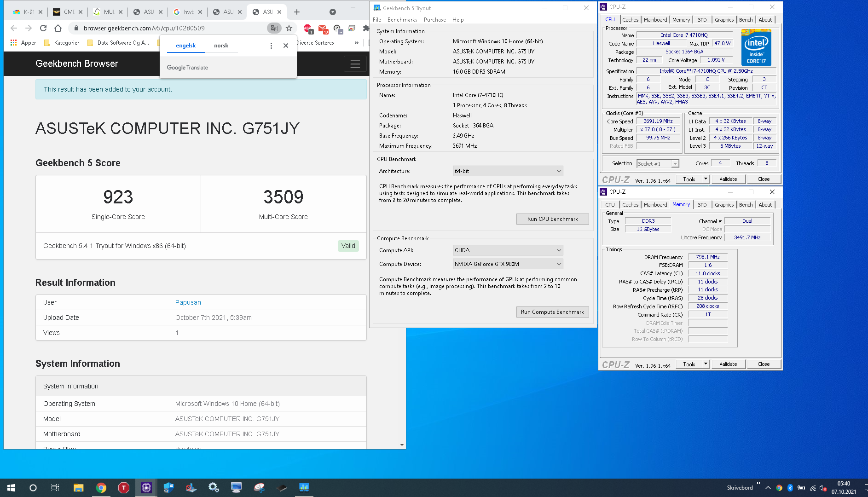Switch to Chrome on the taskbar

[101, 488]
